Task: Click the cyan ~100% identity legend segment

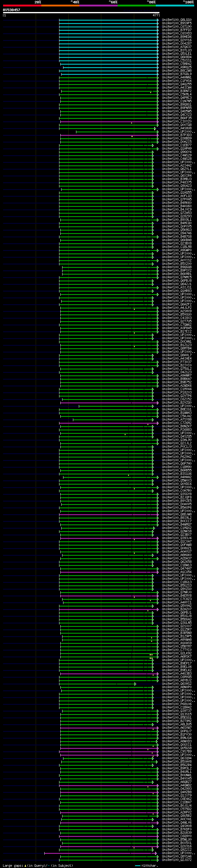Action: [x=175, y=6]
